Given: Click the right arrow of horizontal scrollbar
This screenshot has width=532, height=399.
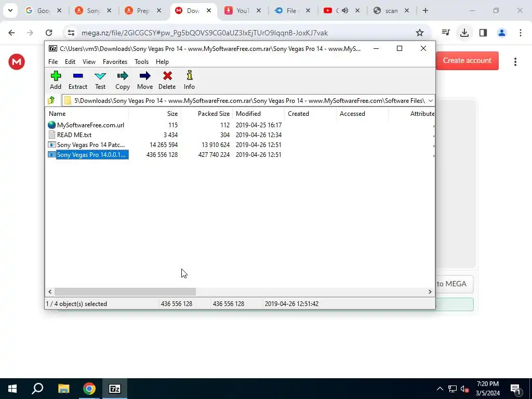Looking at the screenshot, I should (430, 292).
